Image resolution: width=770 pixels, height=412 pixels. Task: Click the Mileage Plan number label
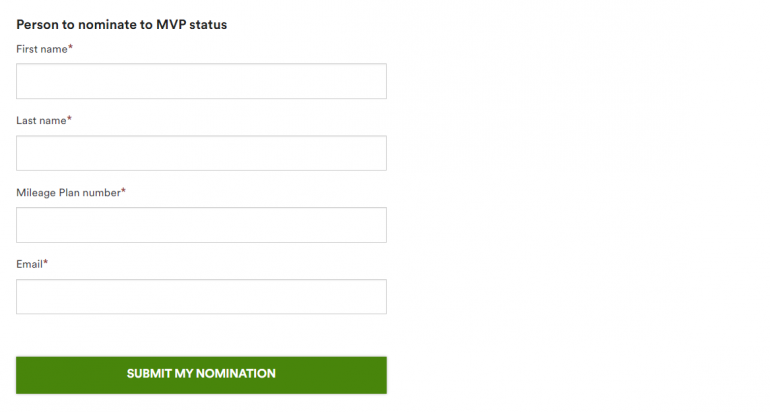[68, 192]
